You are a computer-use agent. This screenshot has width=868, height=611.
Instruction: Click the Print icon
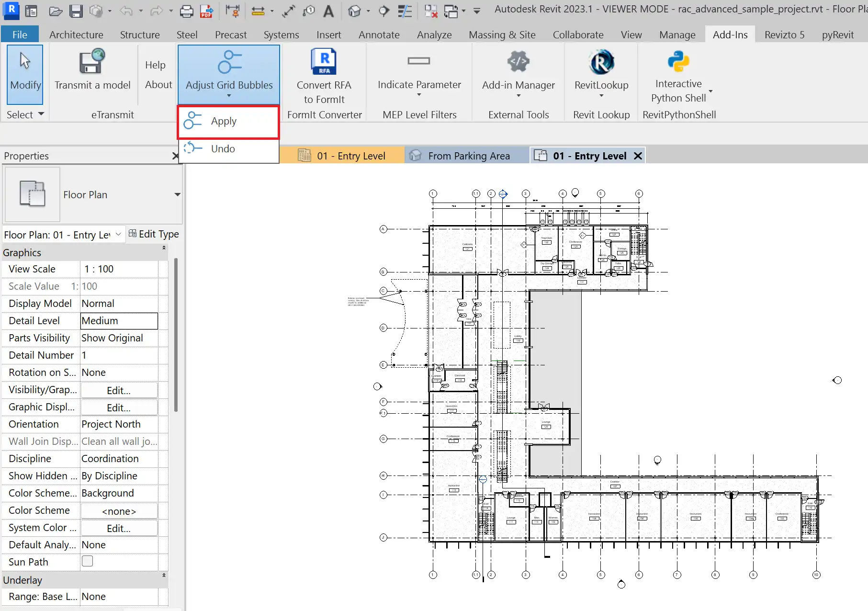point(186,11)
